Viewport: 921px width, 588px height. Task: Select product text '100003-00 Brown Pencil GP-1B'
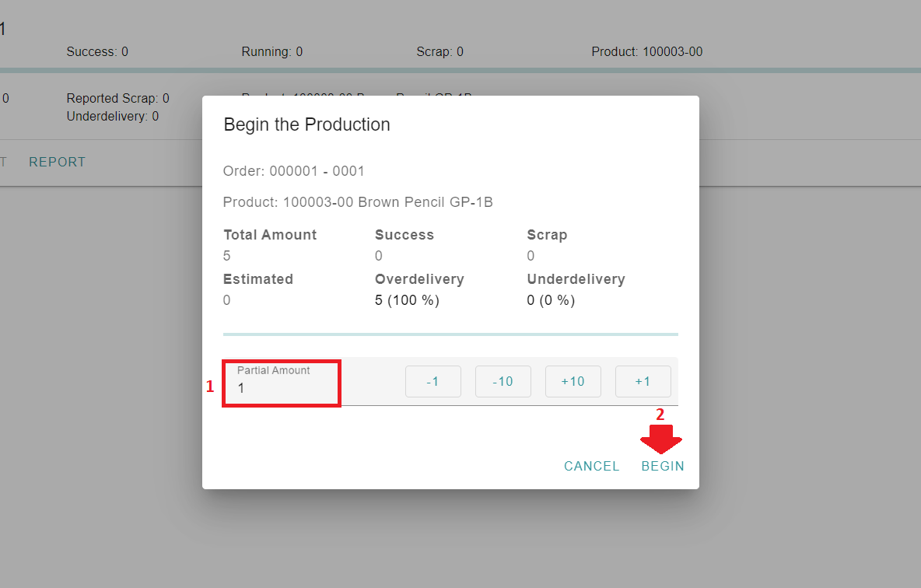click(x=387, y=202)
